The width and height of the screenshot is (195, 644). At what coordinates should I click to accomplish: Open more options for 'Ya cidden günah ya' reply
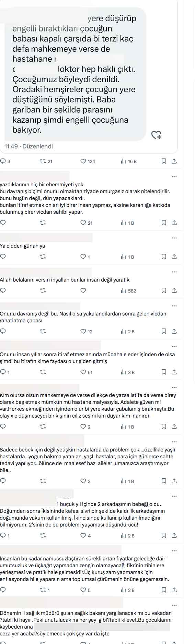click(x=174, y=238)
